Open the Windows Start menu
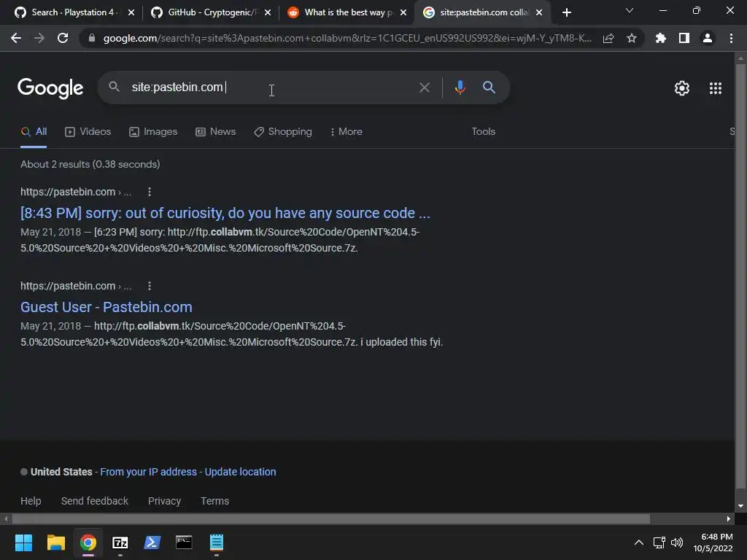Viewport: 747px width, 560px height. coord(23,542)
